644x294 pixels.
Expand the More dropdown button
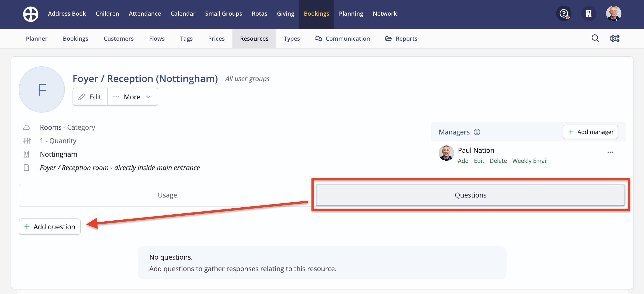[133, 97]
